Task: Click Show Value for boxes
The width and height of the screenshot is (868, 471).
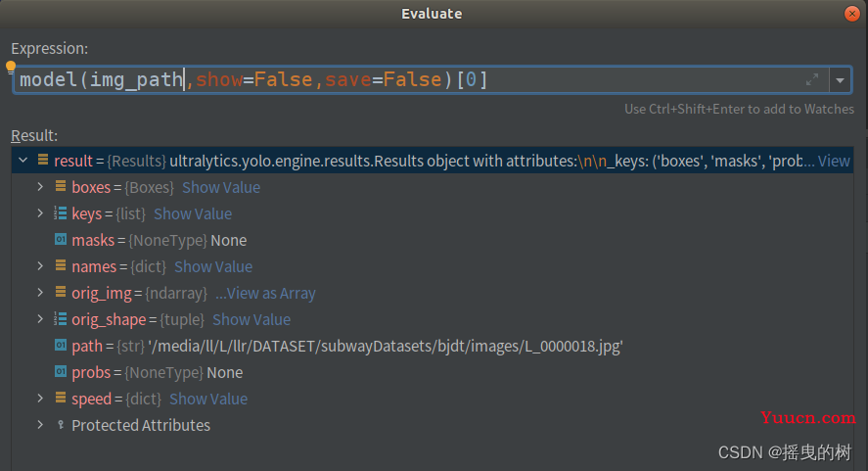Action: (221, 187)
